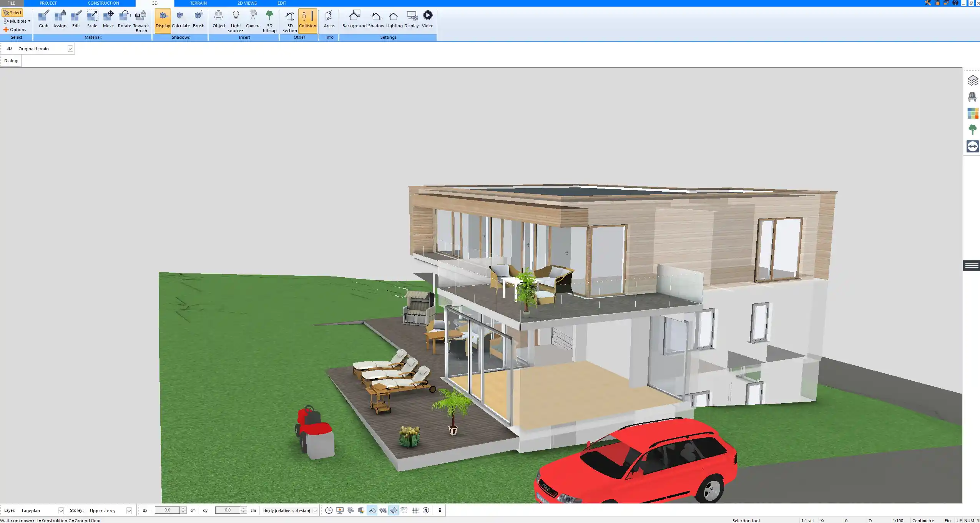980x523 pixels.
Task: Open the furniture chair catalog in sidebar
Action: pyautogui.click(x=972, y=97)
